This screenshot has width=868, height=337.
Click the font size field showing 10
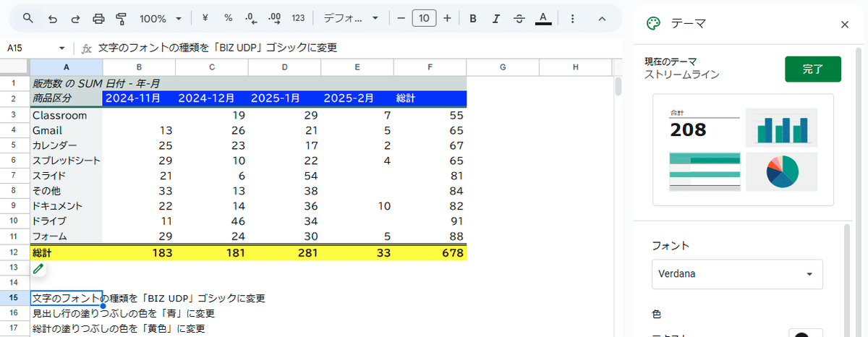(x=424, y=18)
